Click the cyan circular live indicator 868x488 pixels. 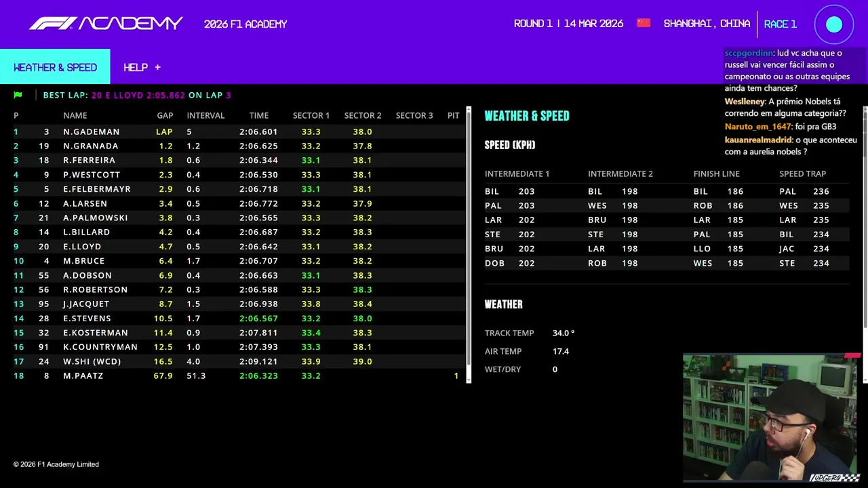pos(834,24)
